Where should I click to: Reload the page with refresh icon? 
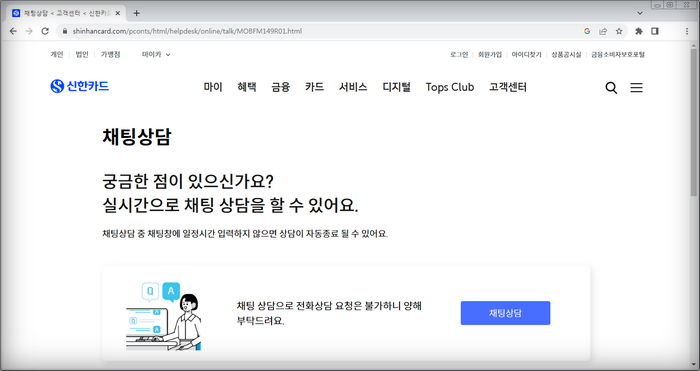click(x=45, y=31)
